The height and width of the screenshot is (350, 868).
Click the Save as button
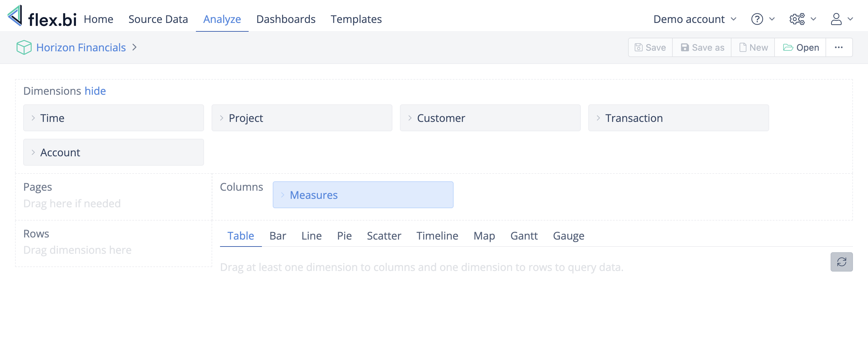click(x=702, y=48)
